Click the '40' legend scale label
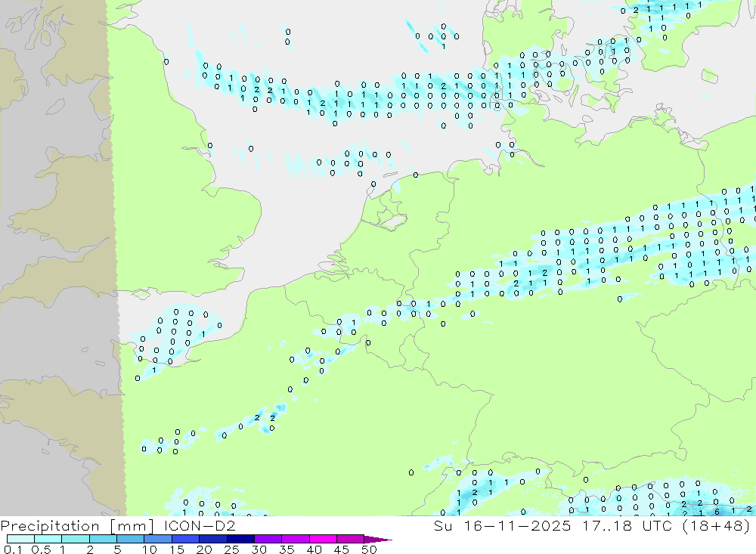This screenshot has width=756, height=554. (x=314, y=549)
